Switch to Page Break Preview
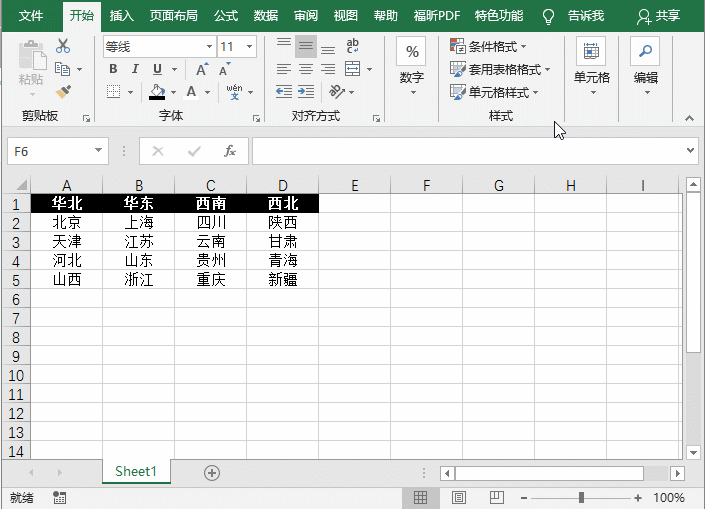The image size is (705, 509). click(x=497, y=497)
